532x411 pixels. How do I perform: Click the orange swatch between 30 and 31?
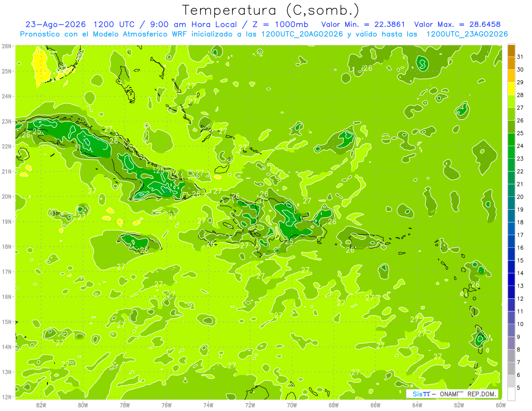coord(511,63)
